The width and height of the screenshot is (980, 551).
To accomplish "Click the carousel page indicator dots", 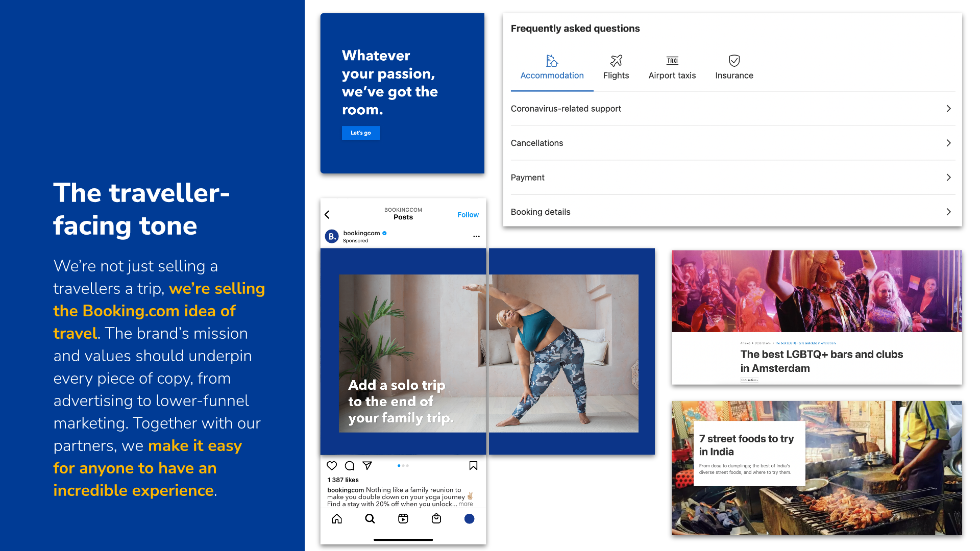I will (x=403, y=465).
